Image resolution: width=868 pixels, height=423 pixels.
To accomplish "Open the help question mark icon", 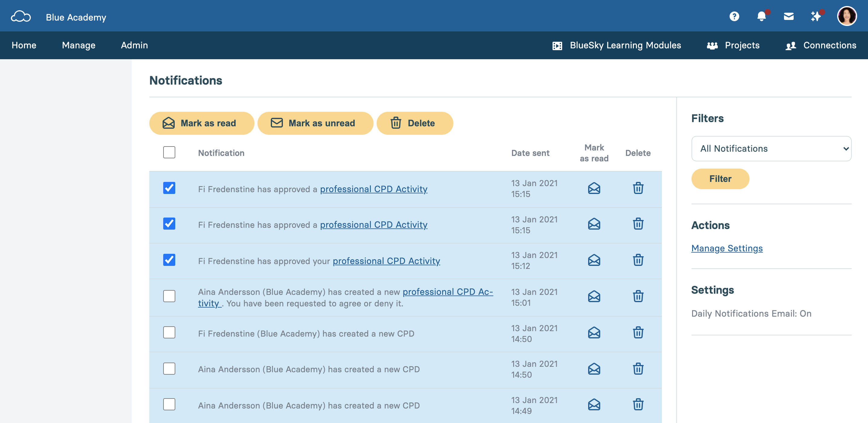I will [x=734, y=16].
